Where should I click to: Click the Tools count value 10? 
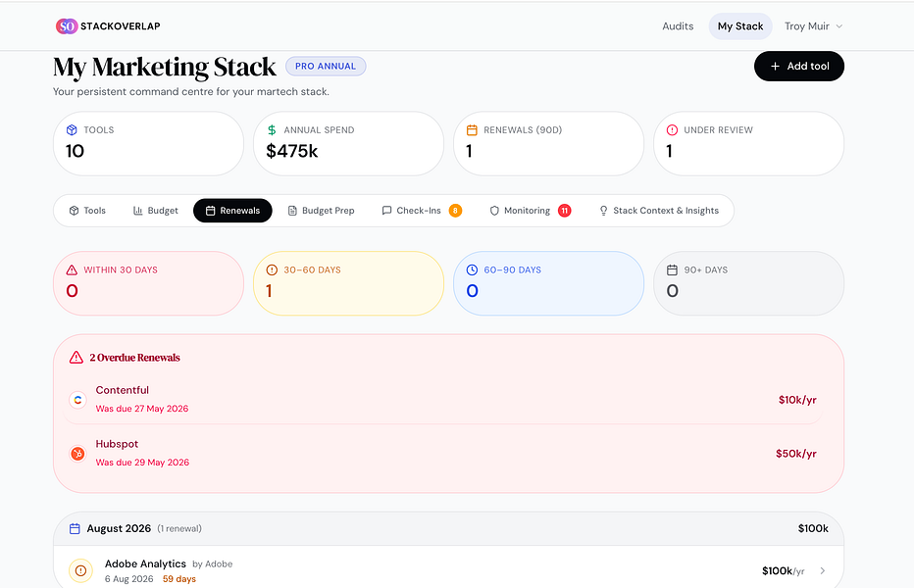coord(75,151)
